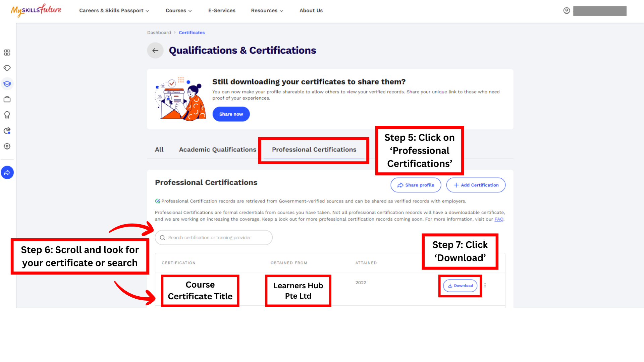Click the user profile icon at top right

coord(567,11)
